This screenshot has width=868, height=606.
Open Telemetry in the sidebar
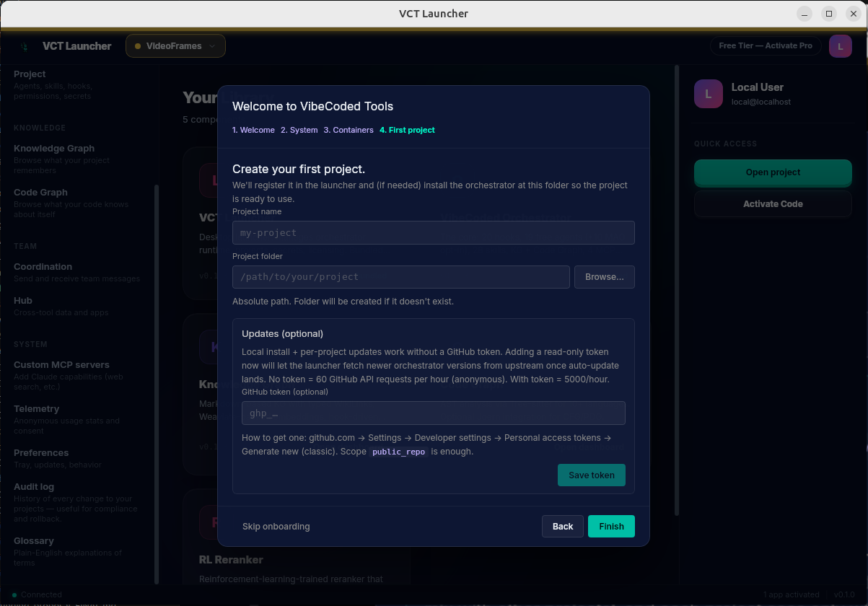click(x=76, y=419)
